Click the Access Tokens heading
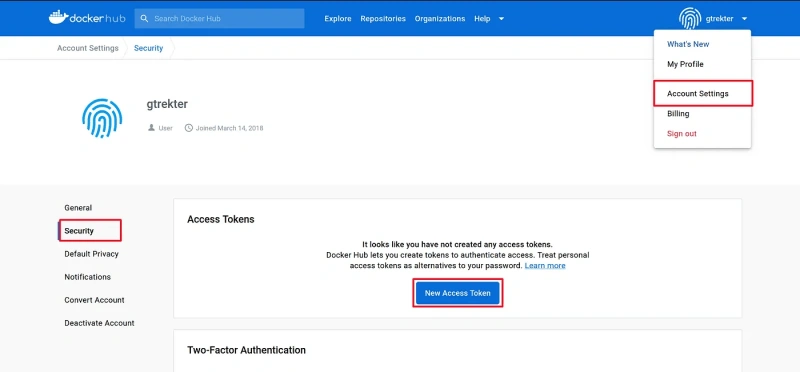 221,219
